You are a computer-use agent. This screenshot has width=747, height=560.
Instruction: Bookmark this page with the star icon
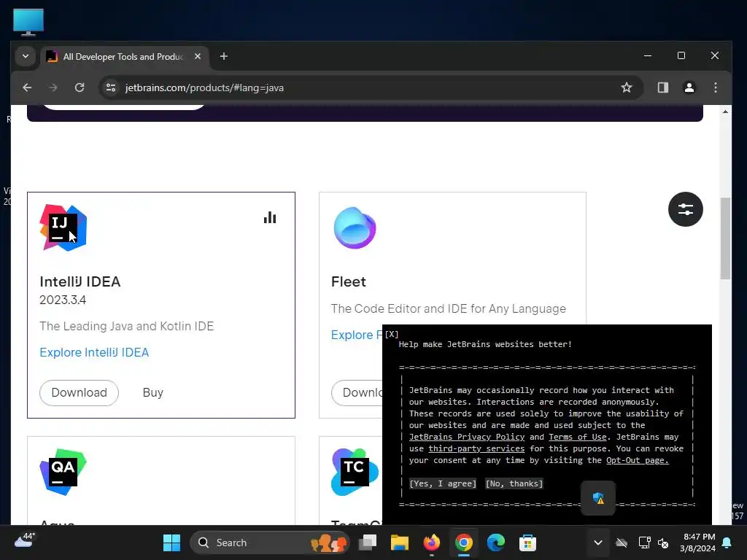(627, 87)
